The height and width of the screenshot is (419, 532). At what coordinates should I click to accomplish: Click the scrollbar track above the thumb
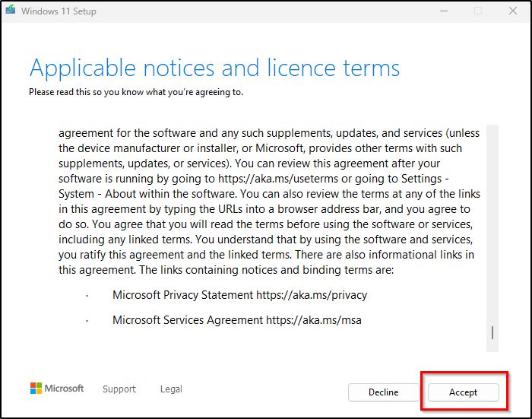point(492,224)
